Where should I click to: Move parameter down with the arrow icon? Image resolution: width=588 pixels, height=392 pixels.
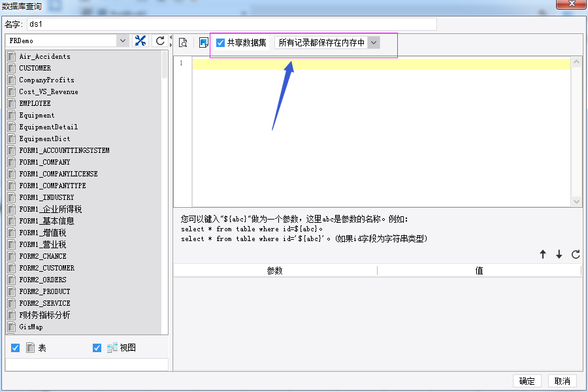(x=559, y=254)
